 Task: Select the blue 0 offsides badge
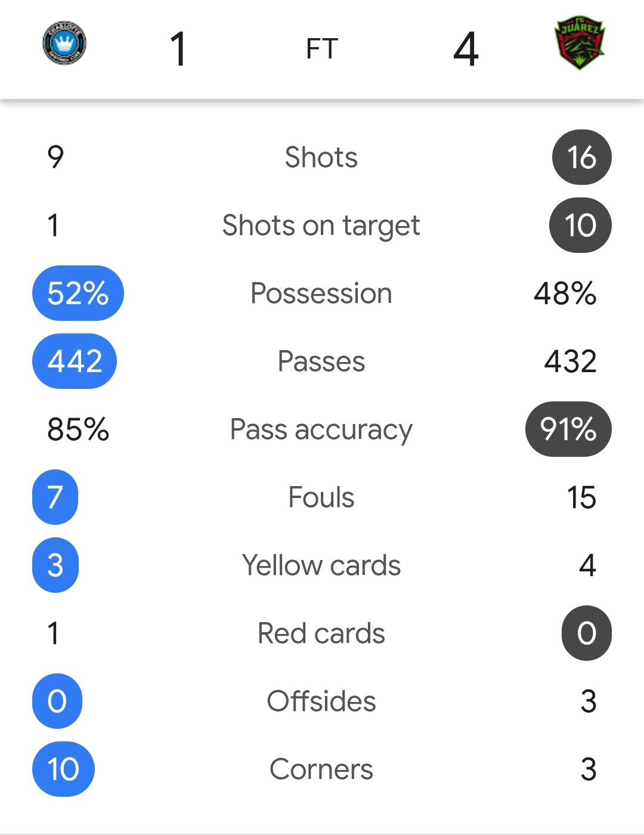tap(57, 701)
